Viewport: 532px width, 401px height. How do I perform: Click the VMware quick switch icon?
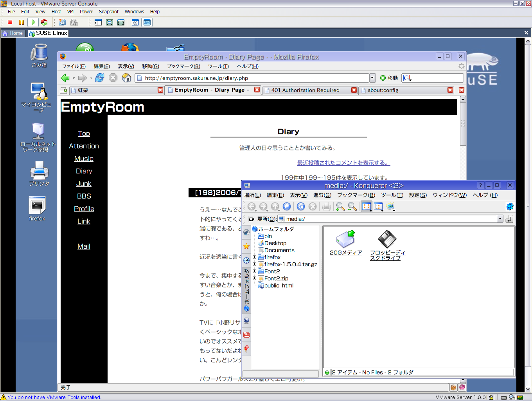[x=121, y=22]
